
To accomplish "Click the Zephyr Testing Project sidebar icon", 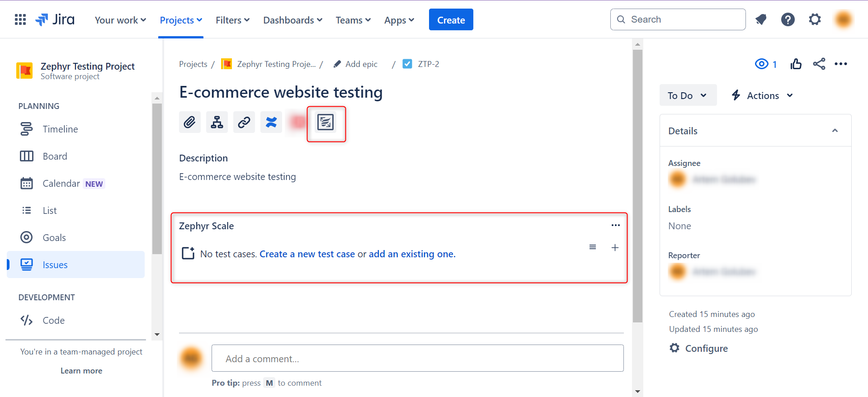I will [x=24, y=71].
